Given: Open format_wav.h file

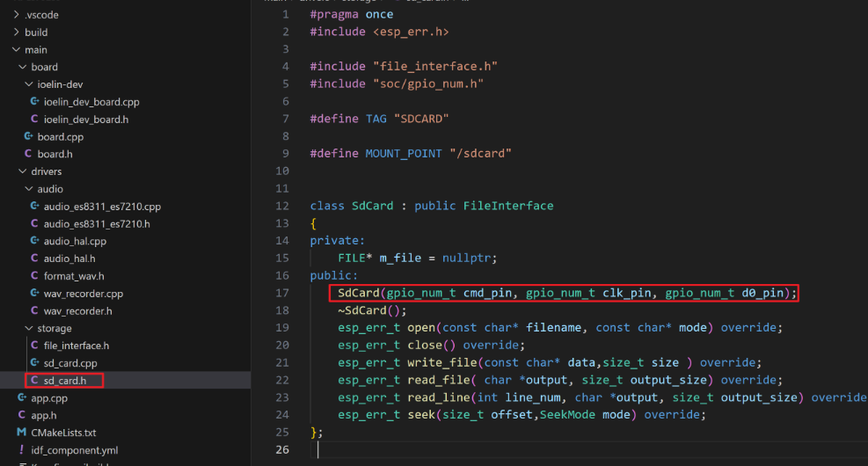Looking at the screenshot, I should tap(74, 275).
